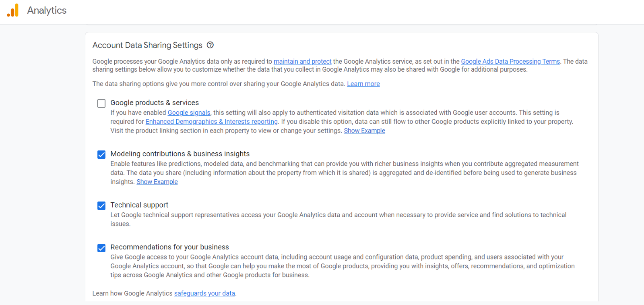Click the Analytics title text
Screen dimensions: 644x305
[x=47, y=10]
